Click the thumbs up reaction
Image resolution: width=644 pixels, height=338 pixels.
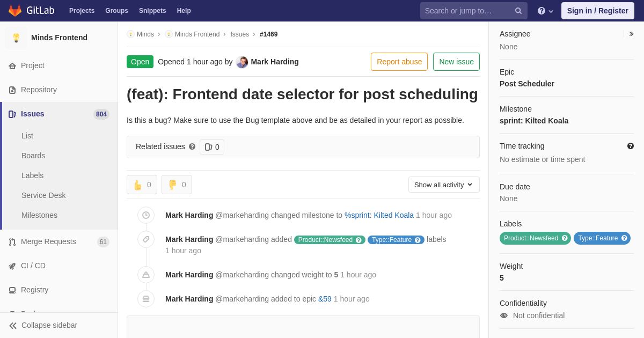(142, 185)
